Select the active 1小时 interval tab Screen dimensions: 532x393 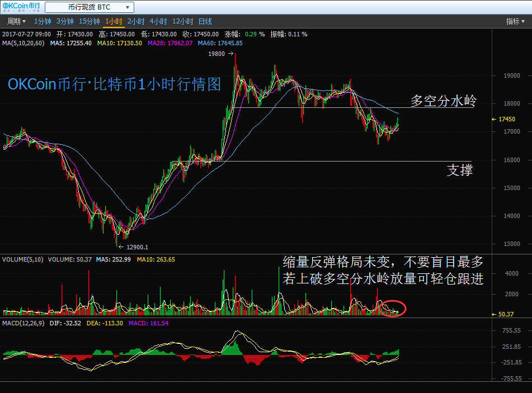tap(114, 21)
